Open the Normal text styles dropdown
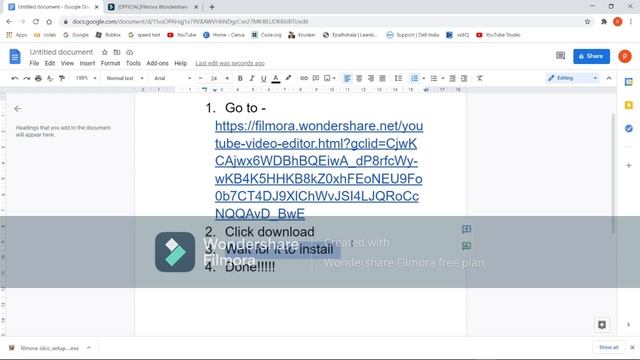 124,78
